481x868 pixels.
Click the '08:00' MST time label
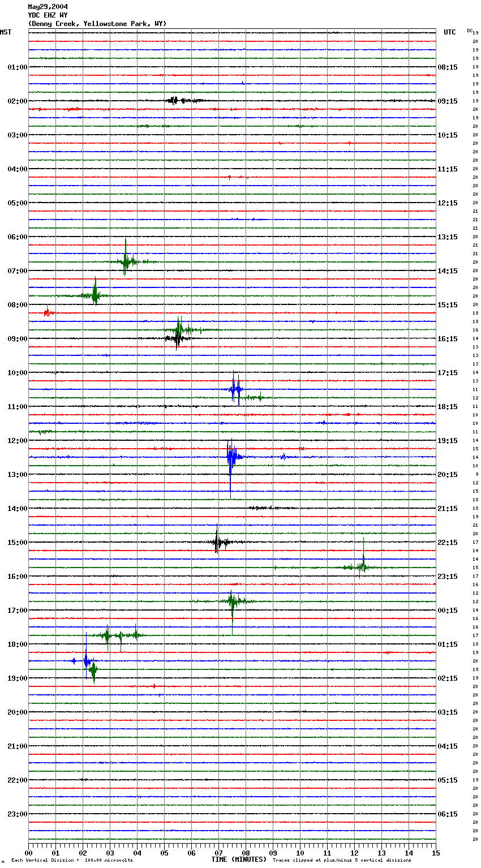(18, 305)
